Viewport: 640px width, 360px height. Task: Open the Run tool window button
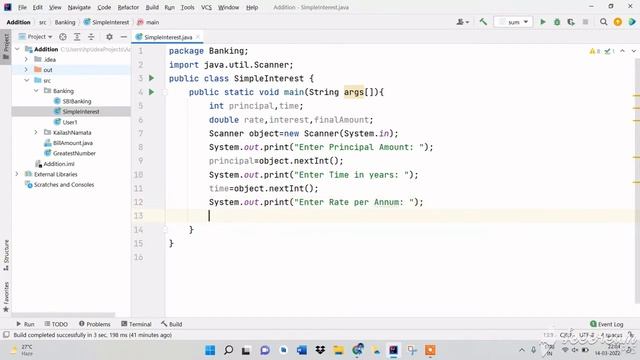pyautogui.click(x=25, y=324)
